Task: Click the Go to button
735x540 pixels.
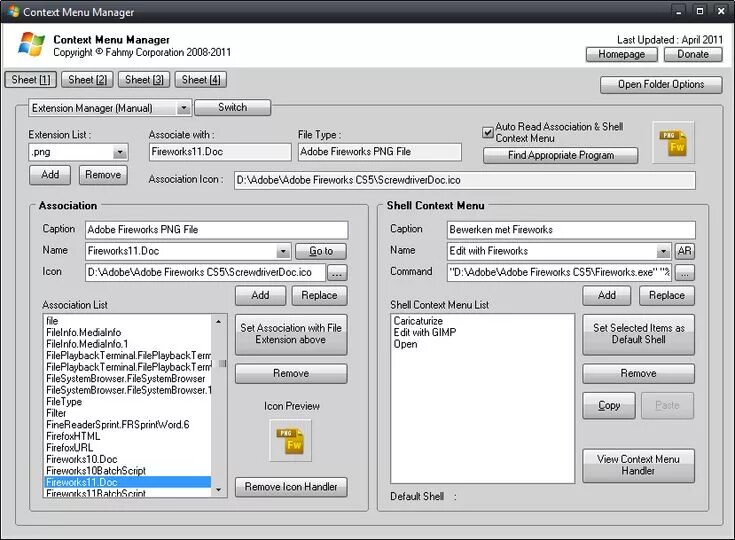Action: point(321,251)
